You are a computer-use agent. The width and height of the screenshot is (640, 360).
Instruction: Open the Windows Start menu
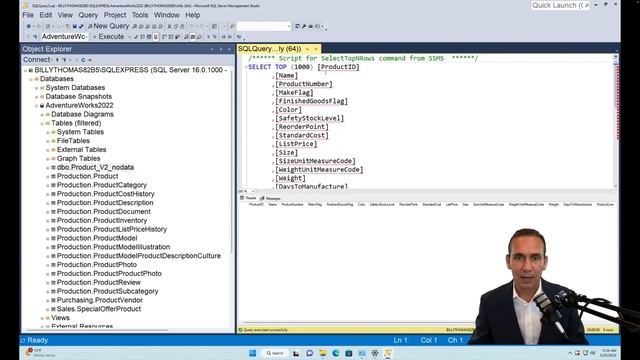pyautogui.click(x=253, y=353)
